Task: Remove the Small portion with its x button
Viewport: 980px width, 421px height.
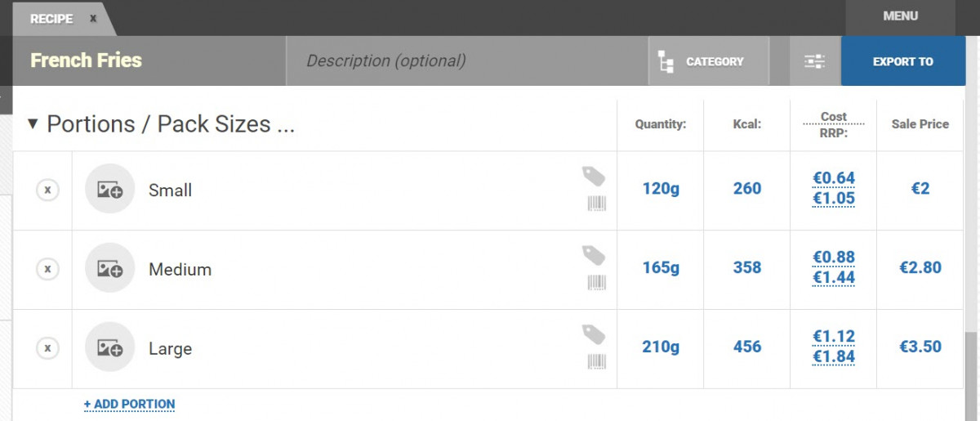Action: [47, 190]
